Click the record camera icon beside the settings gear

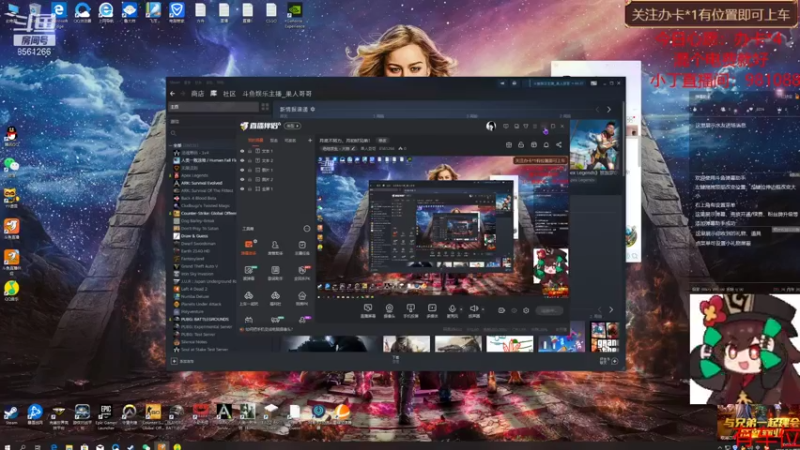[502, 310]
